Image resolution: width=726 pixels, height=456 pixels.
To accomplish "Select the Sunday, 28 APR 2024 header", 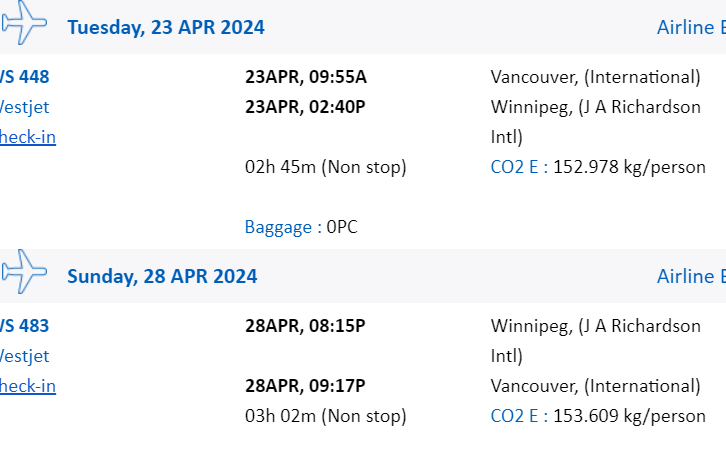I will tap(162, 276).
